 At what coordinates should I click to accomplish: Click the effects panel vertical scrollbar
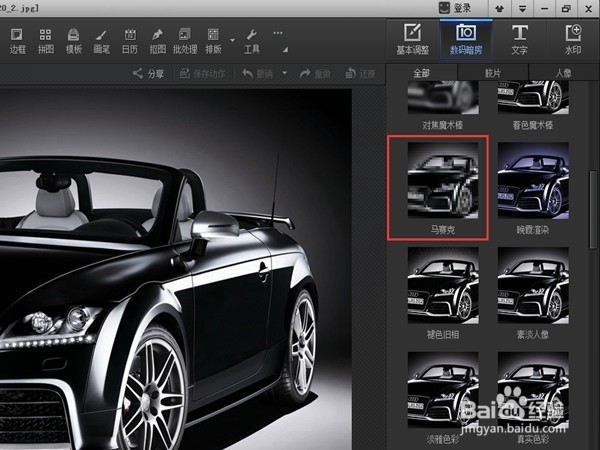click(x=593, y=210)
